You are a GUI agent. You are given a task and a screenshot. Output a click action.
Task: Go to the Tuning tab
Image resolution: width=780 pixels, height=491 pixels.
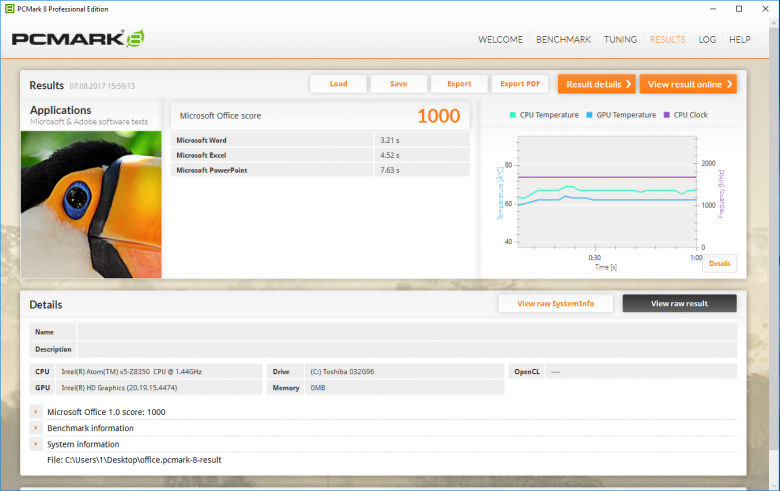pyautogui.click(x=620, y=39)
